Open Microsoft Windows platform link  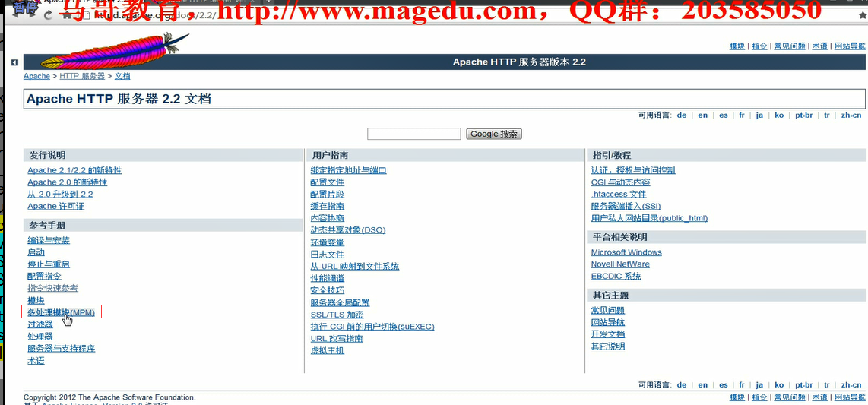626,252
